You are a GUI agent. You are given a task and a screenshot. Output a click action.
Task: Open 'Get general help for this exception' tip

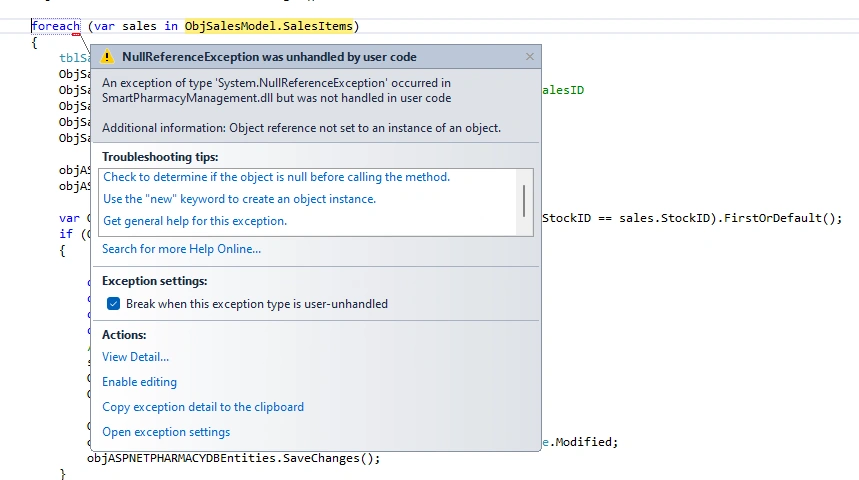pyautogui.click(x=195, y=221)
